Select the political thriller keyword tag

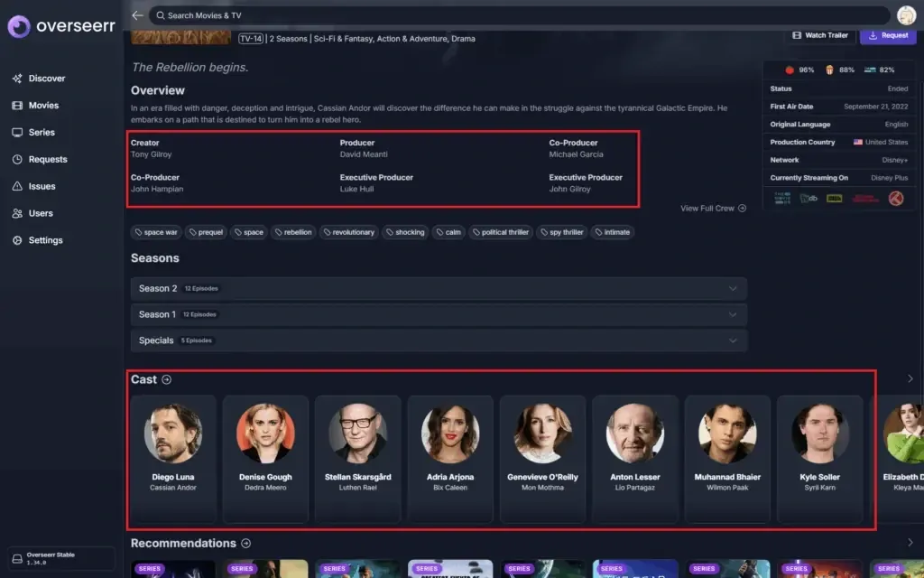tap(500, 232)
